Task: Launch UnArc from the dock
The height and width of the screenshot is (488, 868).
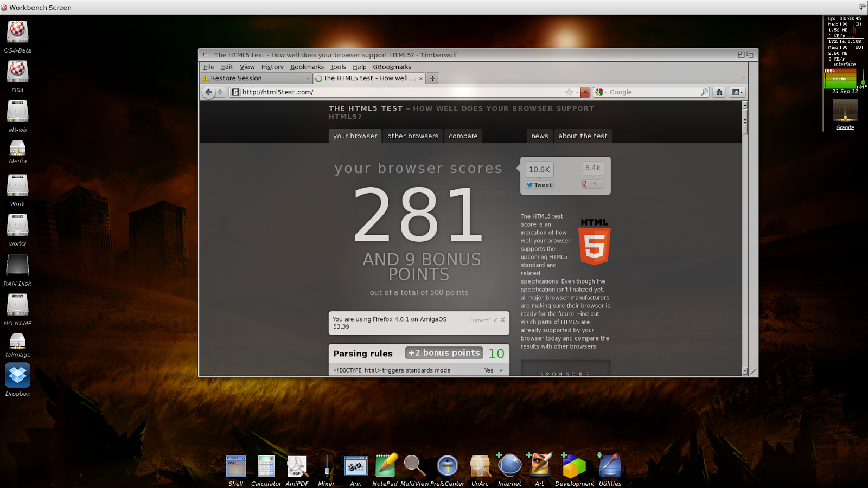Action: coord(480,466)
